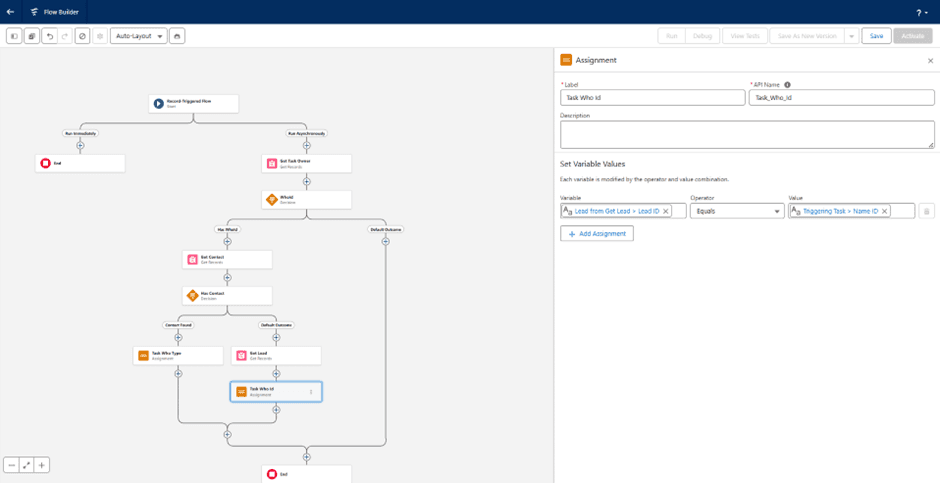Add element below Run Asynchronously

[x=307, y=145]
